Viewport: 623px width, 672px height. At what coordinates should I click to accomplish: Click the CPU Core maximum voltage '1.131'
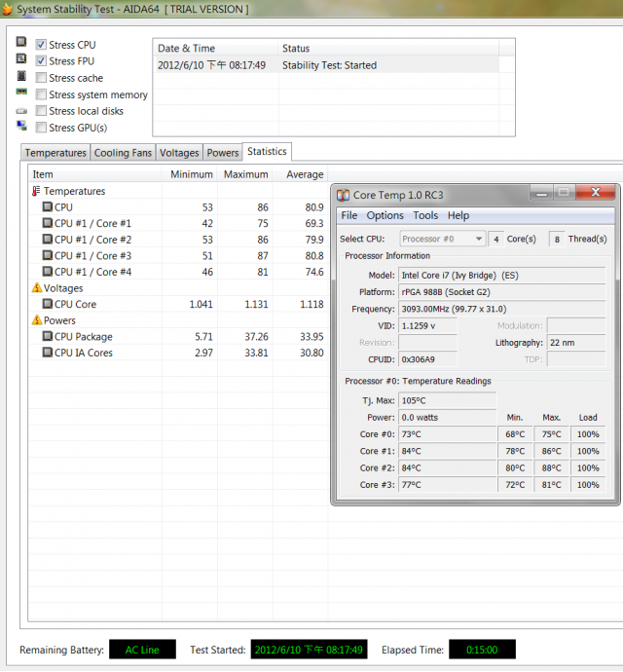point(256,304)
